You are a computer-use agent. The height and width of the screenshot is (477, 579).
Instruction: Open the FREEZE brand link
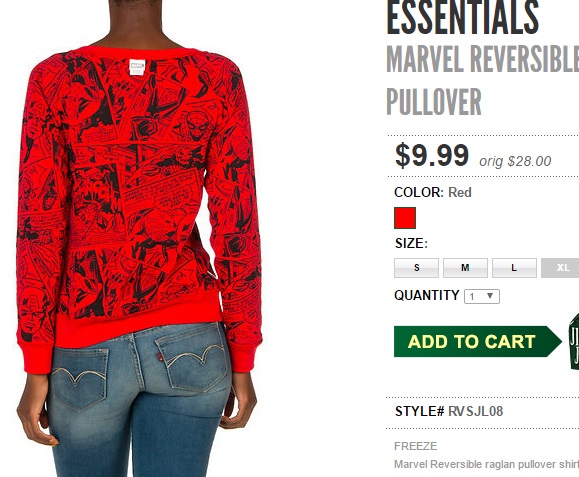[415, 446]
